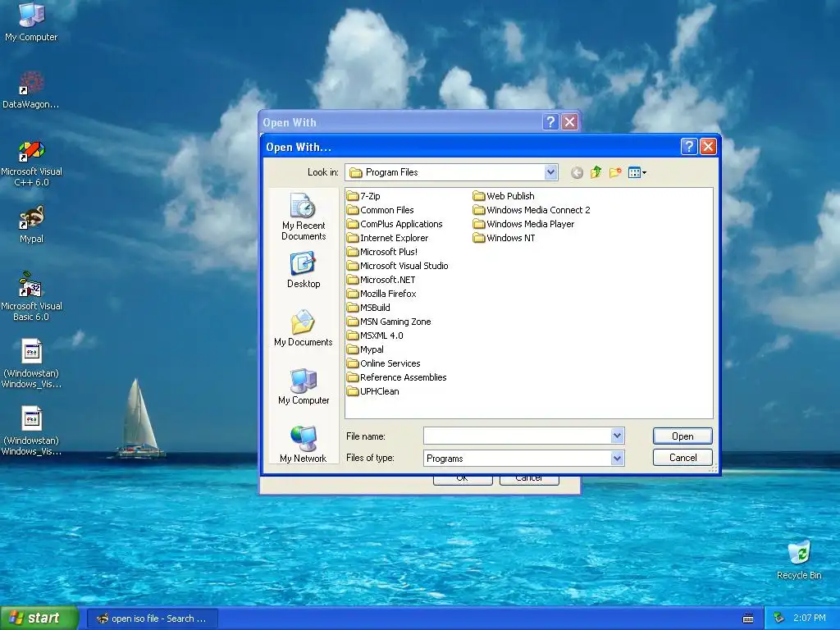Viewport: 840px width, 630px height.
Task: Expand the File name dropdown arrow
Action: click(617, 436)
